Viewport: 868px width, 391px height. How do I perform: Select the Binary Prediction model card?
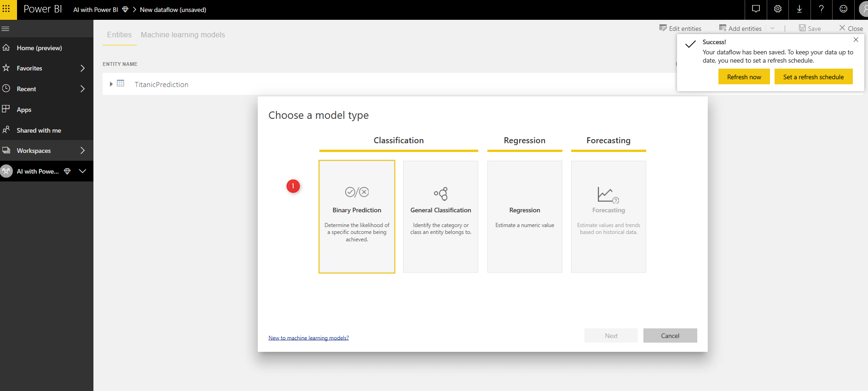click(x=357, y=216)
